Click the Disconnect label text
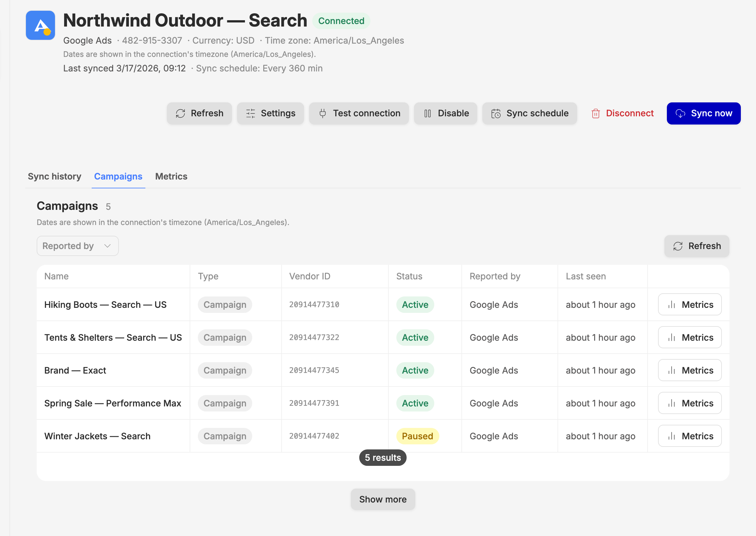This screenshot has width=756, height=536. (x=630, y=113)
